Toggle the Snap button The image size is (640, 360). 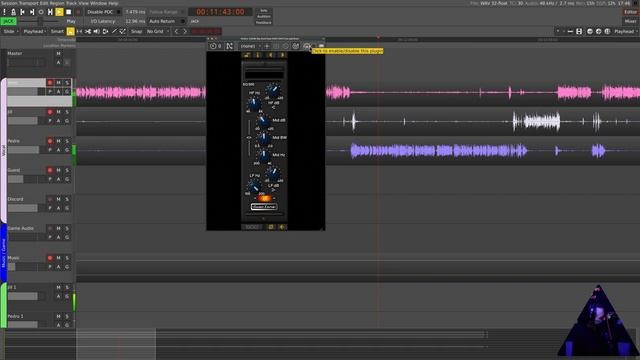click(136, 31)
